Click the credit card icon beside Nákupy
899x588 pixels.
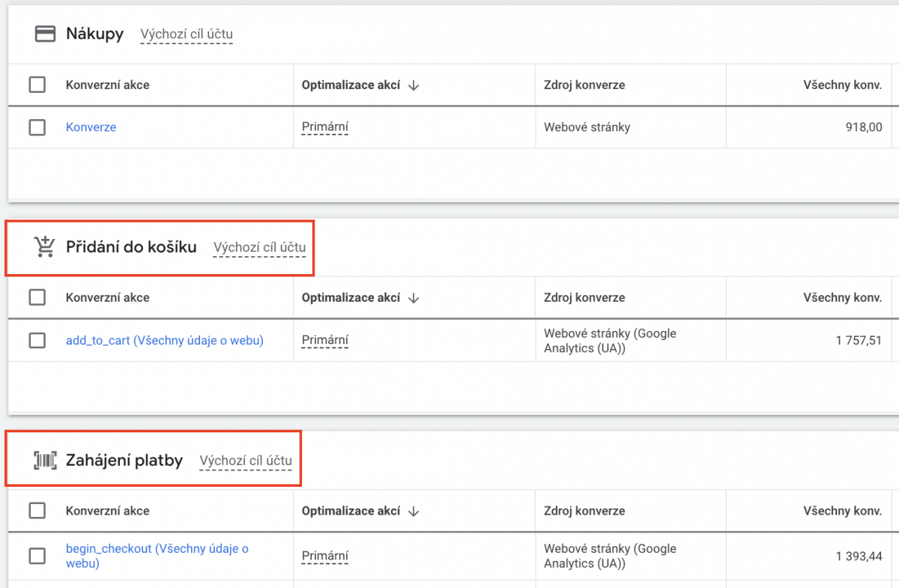click(46, 34)
